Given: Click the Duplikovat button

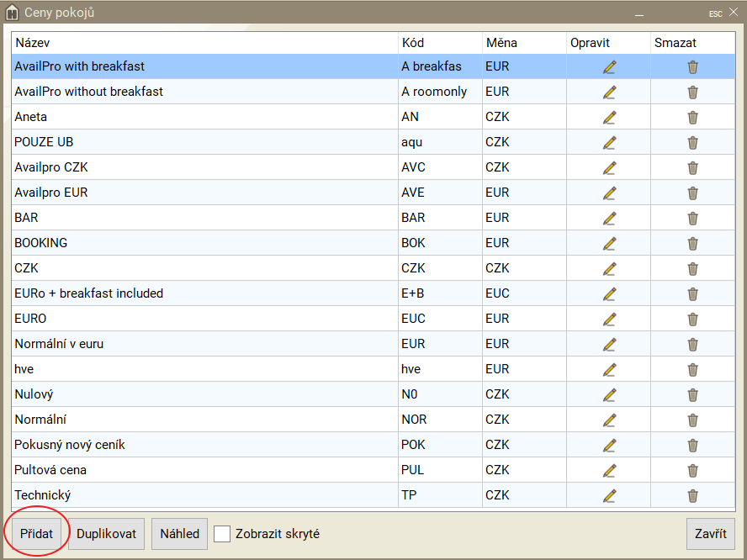Looking at the screenshot, I should pos(106,534).
